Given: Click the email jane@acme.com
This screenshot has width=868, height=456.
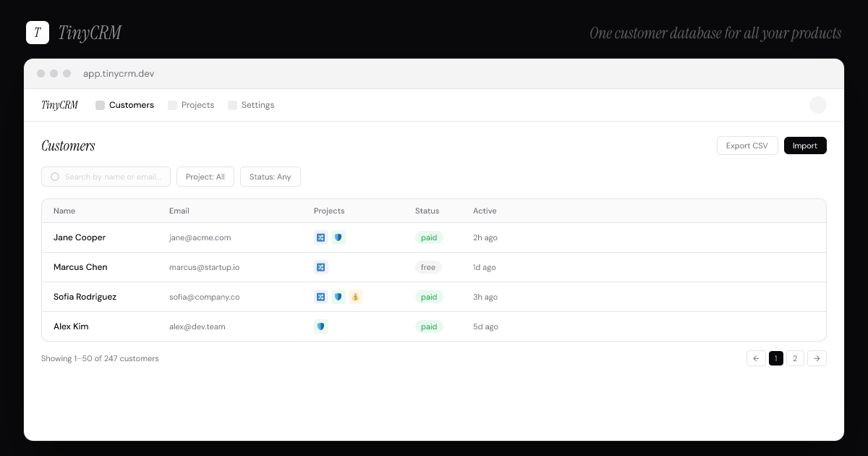Looking at the screenshot, I should (200, 237).
